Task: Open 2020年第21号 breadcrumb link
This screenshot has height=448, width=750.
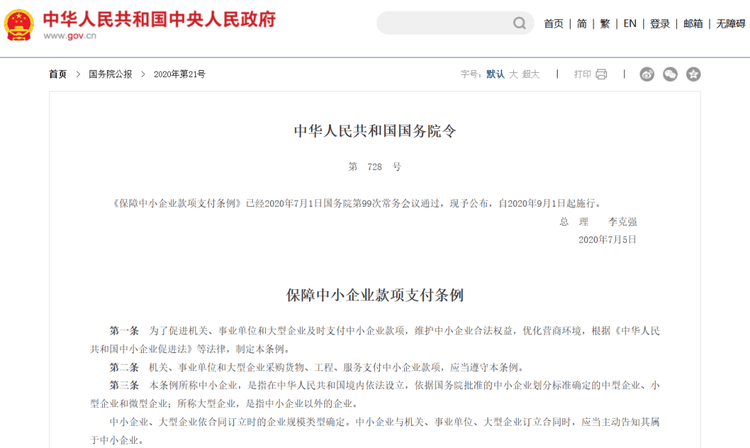Action: [x=179, y=74]
